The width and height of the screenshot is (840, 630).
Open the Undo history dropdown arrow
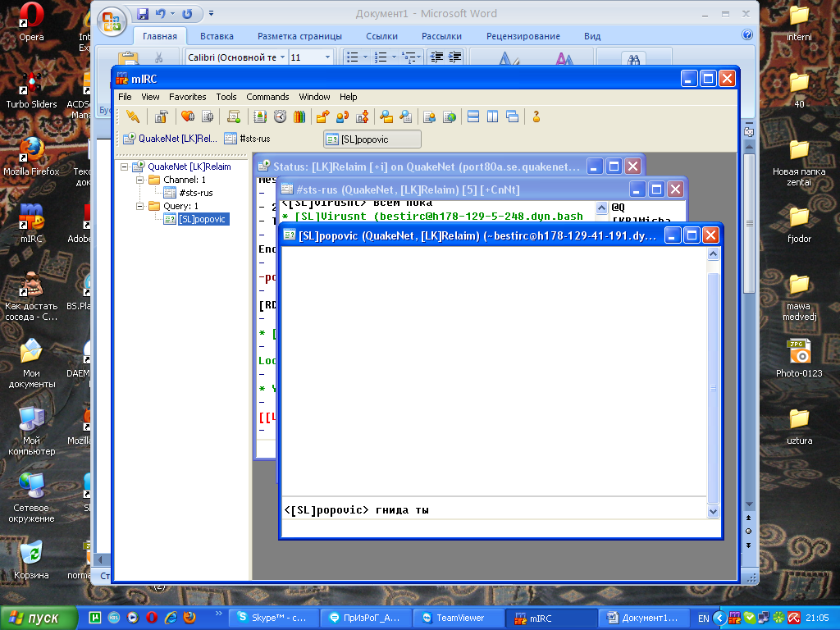(x=172, y=14)
